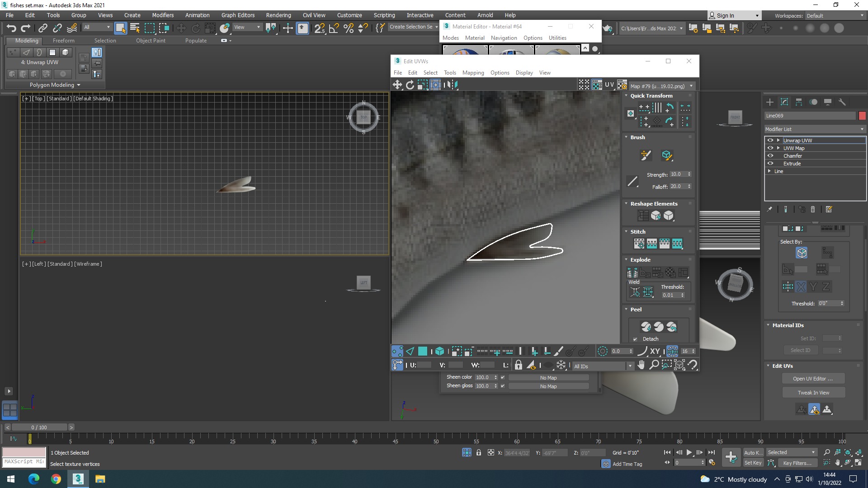This screenshot has height=488, width=868.
Task: Collapse the Reshape Elements rollout
Action: tap(627, 203)
